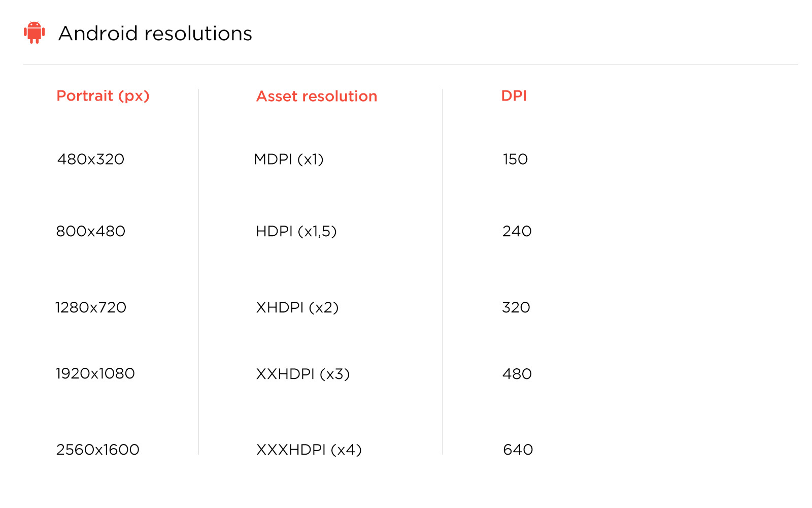The image size is (812, 508).
Task: Select the 320 DPI value
Action: tap(516, 308)
